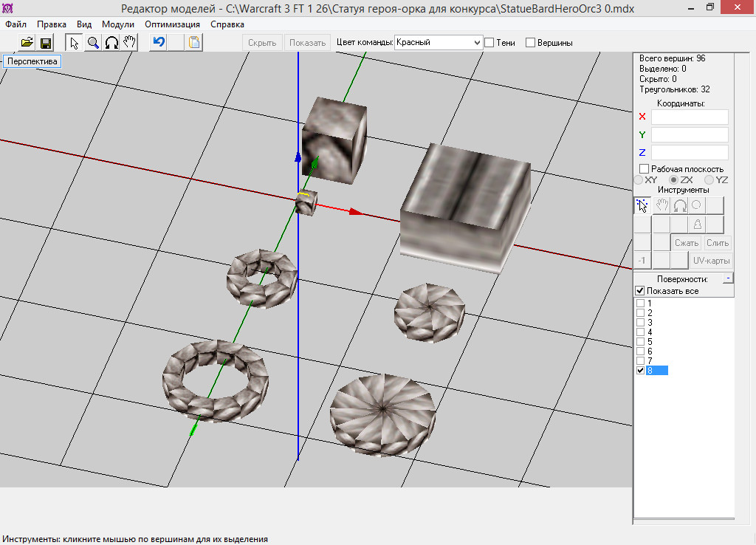Click the status bar Инструменты hint text
Screen dimensions: 756x545
[135, 539]
